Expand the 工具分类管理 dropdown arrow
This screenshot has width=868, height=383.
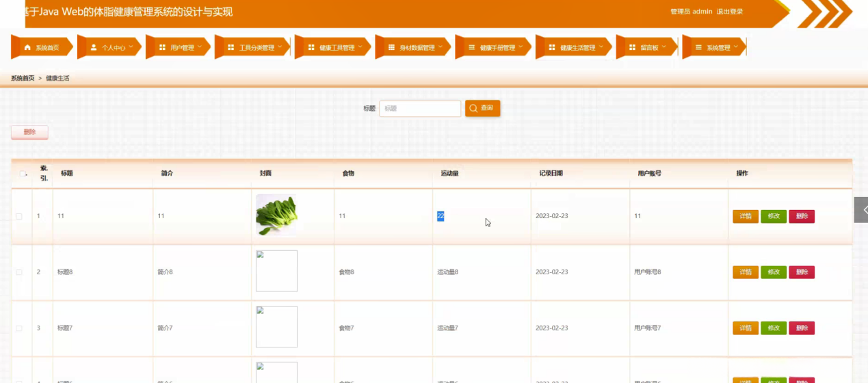click(280, 47)
